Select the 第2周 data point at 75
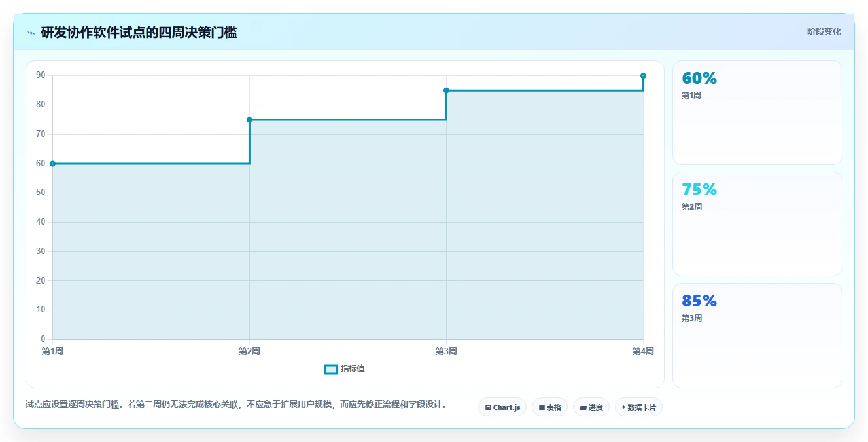Viewport: 868px width, 442px height. point(249,120)
